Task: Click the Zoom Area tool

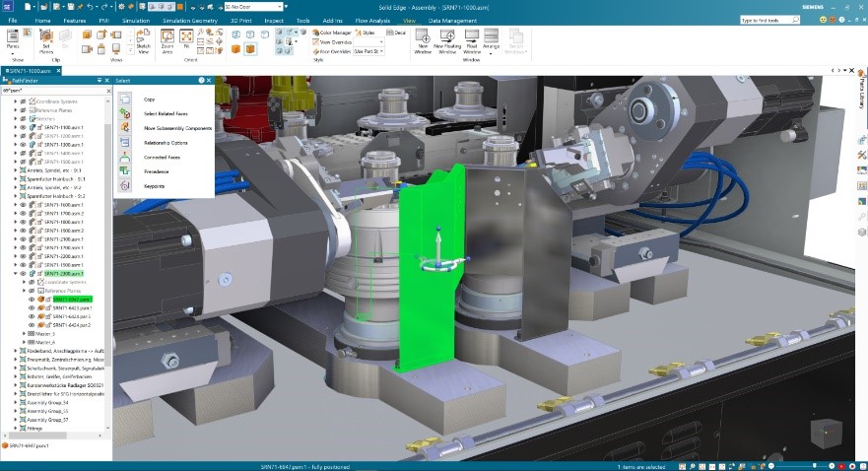Action: tap(167, 41)
